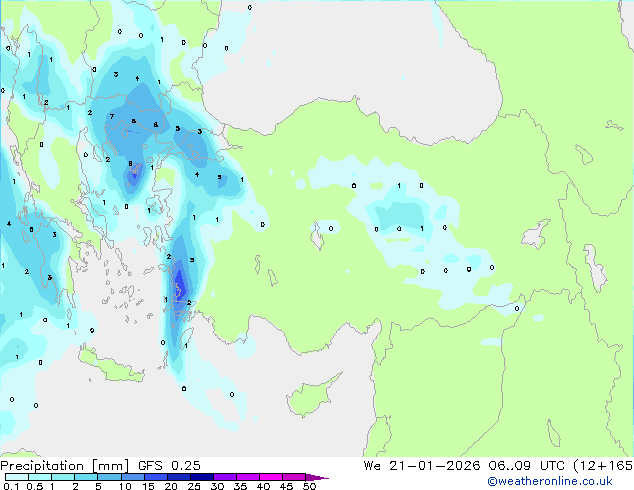Click the lightest 0.1 to 0.5 mm legend swatch
634x490 pixels.
tap(17, 477)
